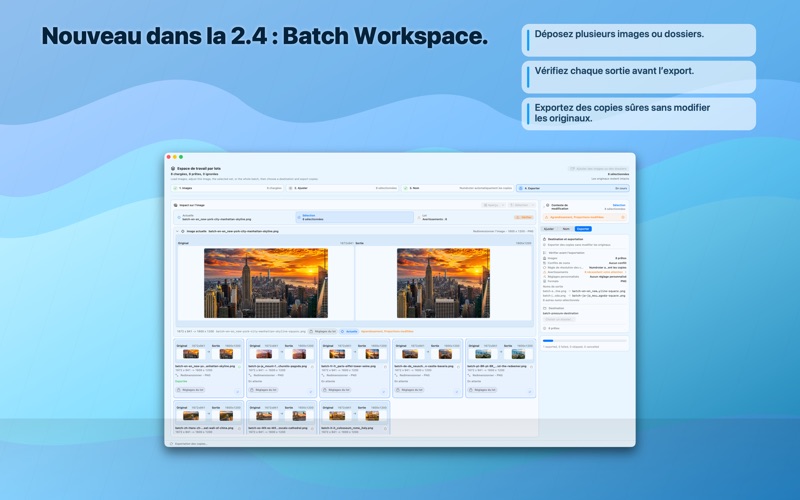Click status circle on castle-bavaria card
Screen dimensions: 800x500
click(458, 366)
